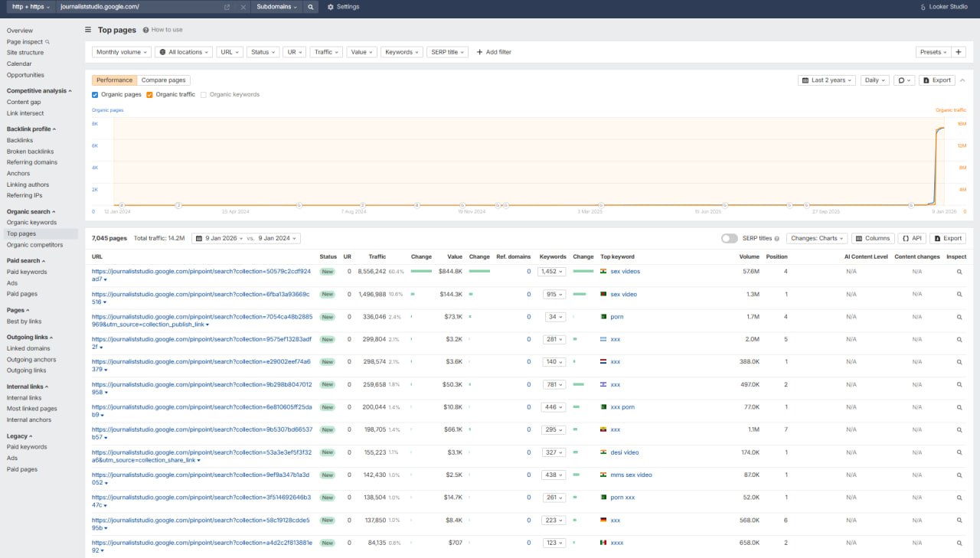Select Organic keywords in the sidebar

31,223
